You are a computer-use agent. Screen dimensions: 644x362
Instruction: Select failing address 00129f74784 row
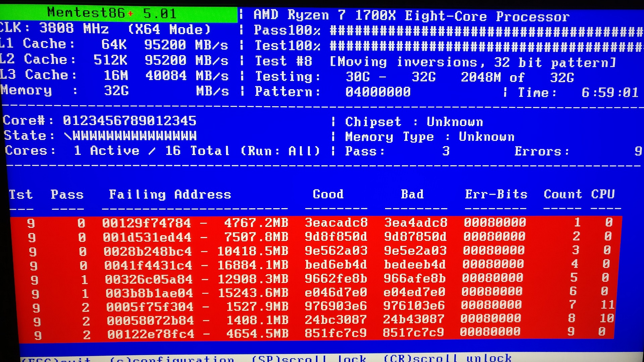(x=147, y=223)
